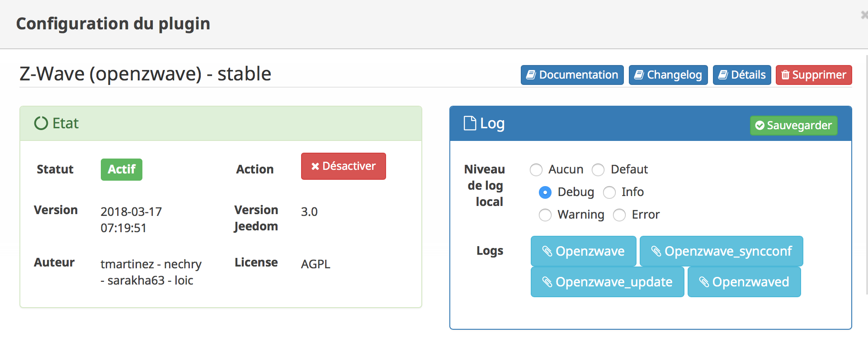The image size is (868, 346).
Task: Click the green Actif status label
Action: pos(122,169)
